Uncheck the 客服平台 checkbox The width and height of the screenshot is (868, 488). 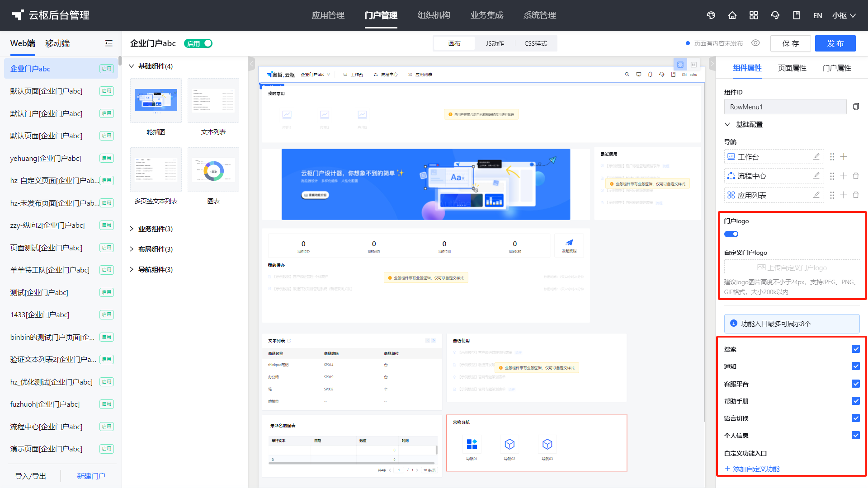click(x=856, y=384)
